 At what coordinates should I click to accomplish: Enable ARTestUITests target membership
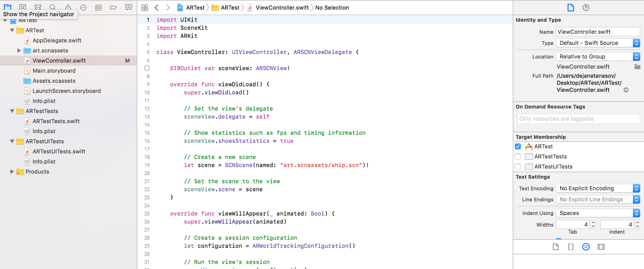coord(518,167)
